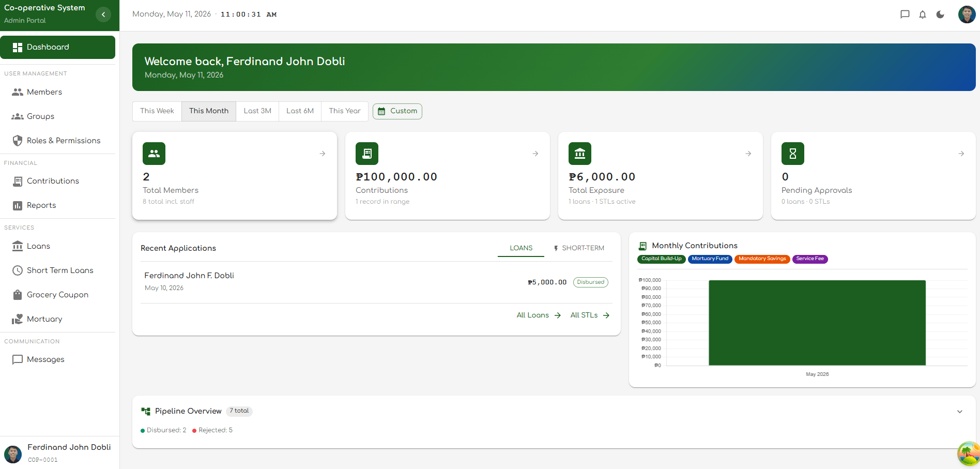Open Members page

58,92
